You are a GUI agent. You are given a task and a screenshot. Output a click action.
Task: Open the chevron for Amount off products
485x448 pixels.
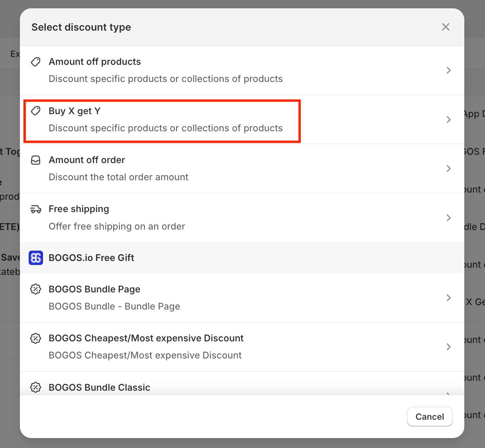pyautogui.click(x=448, y=70)
